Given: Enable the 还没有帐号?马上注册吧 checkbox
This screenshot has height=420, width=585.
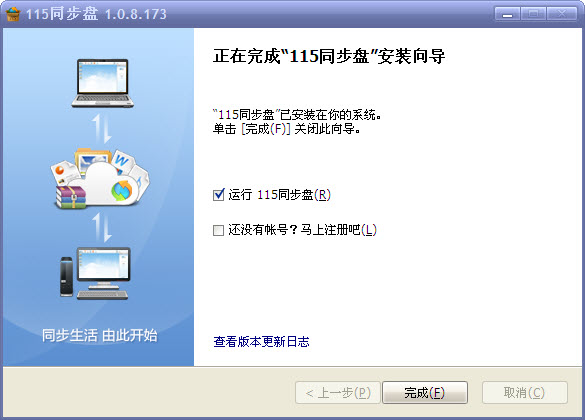Looking at the screenshot, I should [x=218, y=230].
